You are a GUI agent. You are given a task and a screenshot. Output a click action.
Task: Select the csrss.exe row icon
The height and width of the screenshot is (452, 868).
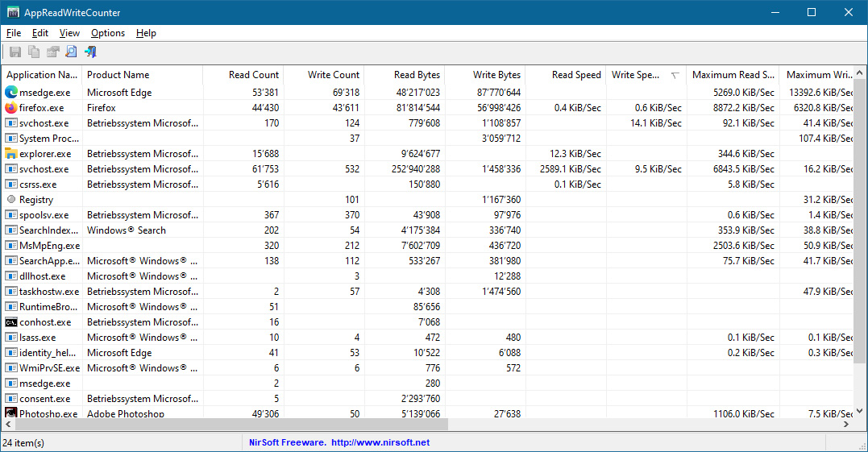11,185
